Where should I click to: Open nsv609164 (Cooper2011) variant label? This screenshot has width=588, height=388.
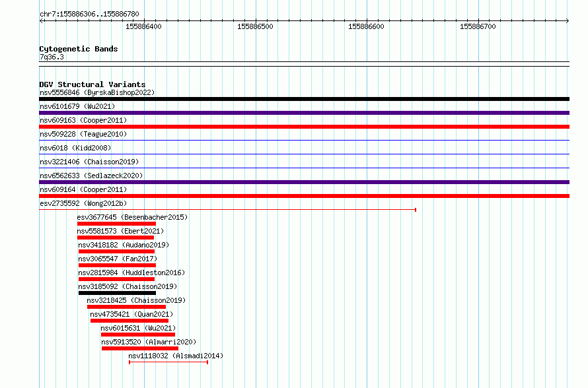(83, 189)
